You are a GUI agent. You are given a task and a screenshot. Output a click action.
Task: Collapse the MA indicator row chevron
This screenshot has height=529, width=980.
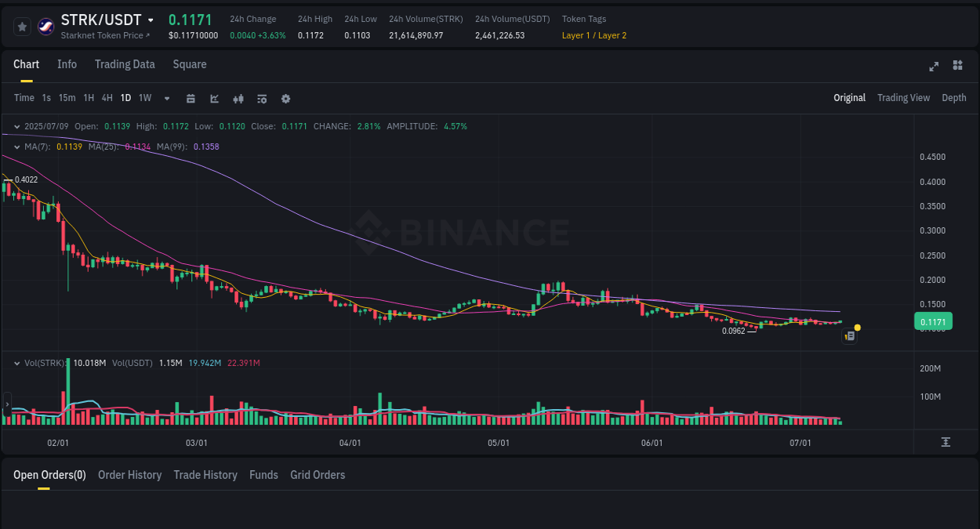point(17,147)
